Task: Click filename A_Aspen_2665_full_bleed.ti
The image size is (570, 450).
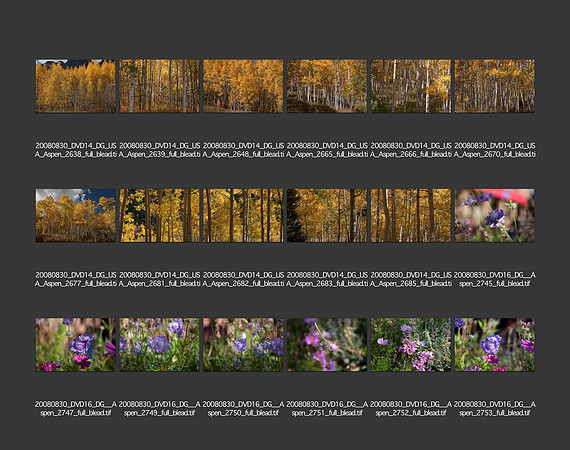Action: (327, 154)
